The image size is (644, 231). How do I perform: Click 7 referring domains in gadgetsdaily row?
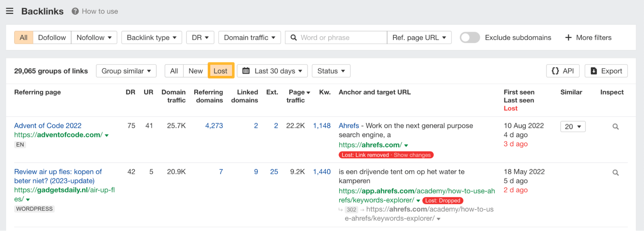[221, 172]
